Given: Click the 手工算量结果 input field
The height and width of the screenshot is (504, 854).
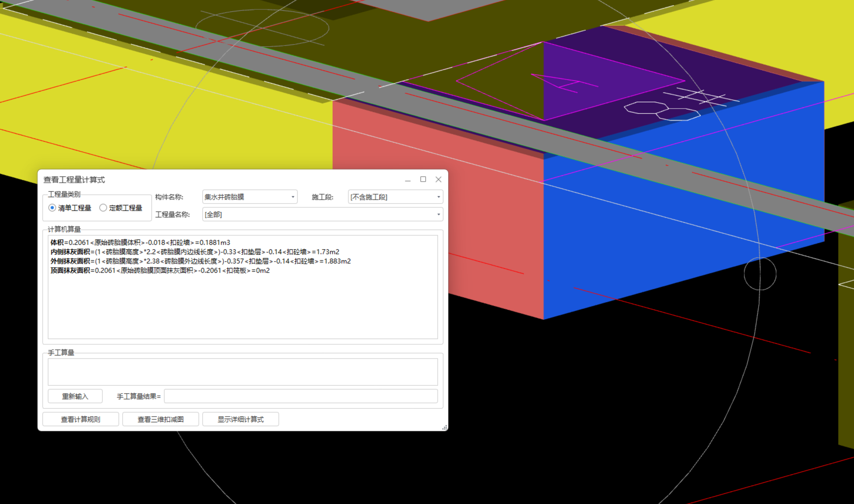Looking at the screenshot, I should tap(301, 396).
